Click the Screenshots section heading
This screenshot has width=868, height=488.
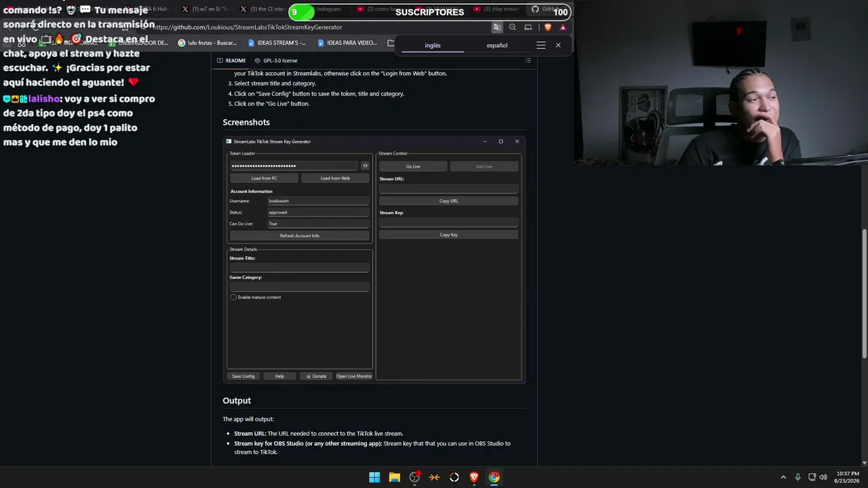click(x=246, y=122)
